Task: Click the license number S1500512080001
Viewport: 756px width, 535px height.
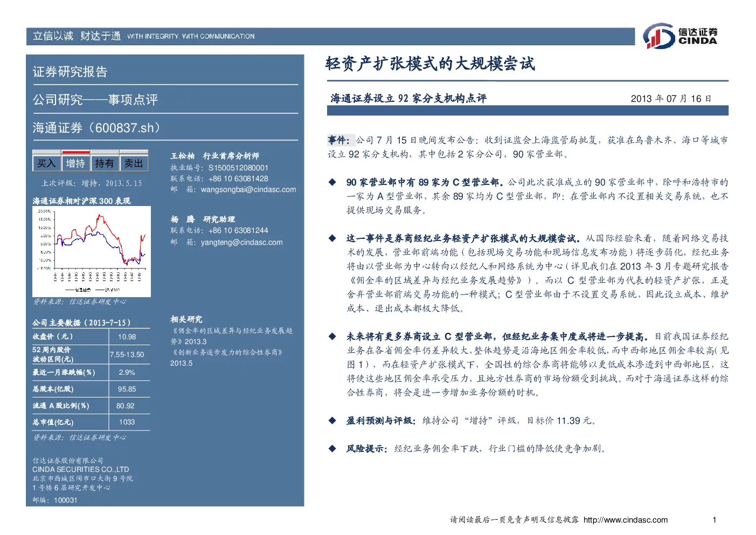Action: tap(238, 168)
